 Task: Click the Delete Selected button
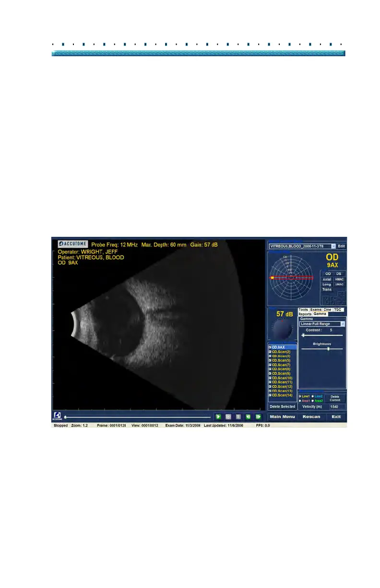[282, 406]
